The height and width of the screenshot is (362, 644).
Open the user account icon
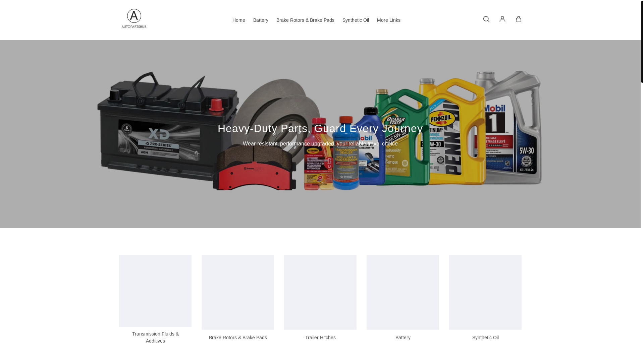(502, 19)
